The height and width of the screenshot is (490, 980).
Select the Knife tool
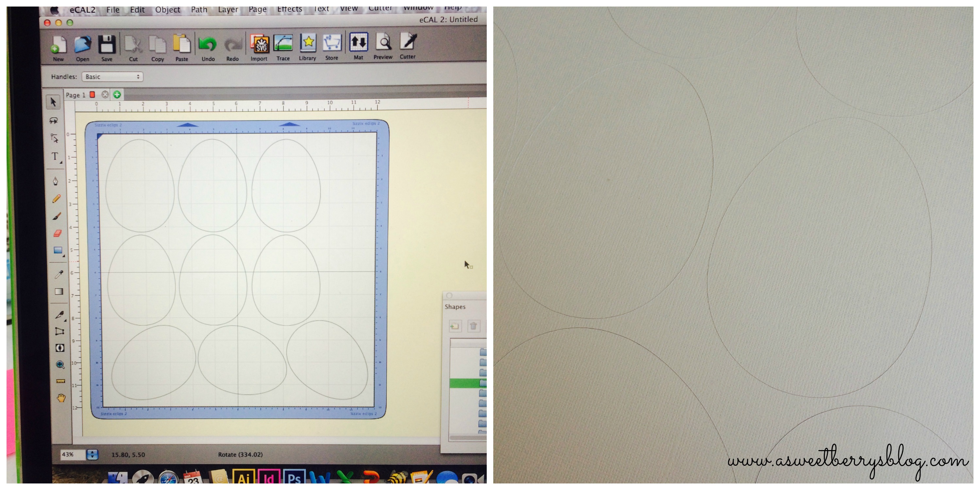(x=60, y=315)
